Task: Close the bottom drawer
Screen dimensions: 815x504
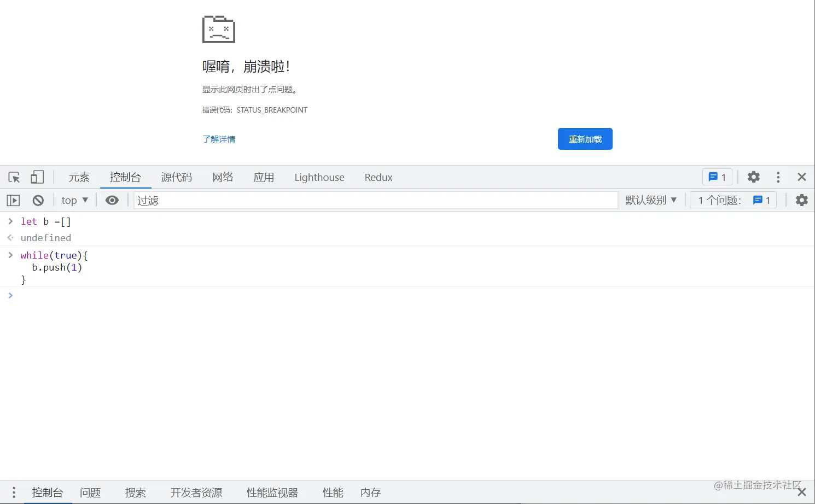Action: 802,493
